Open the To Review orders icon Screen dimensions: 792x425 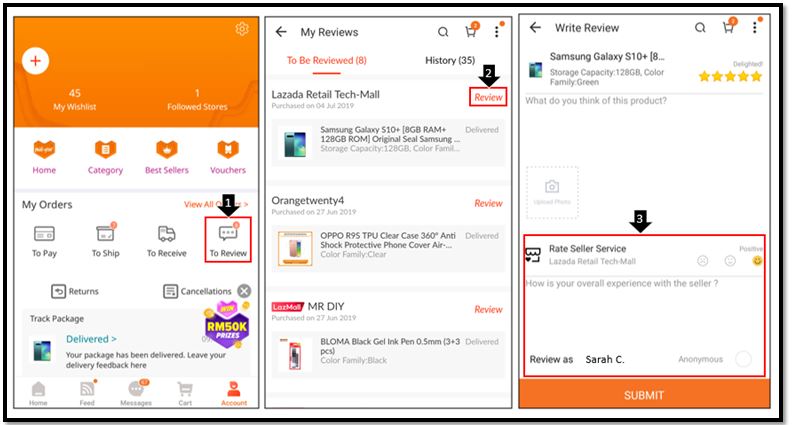click(x=227, y=234)
